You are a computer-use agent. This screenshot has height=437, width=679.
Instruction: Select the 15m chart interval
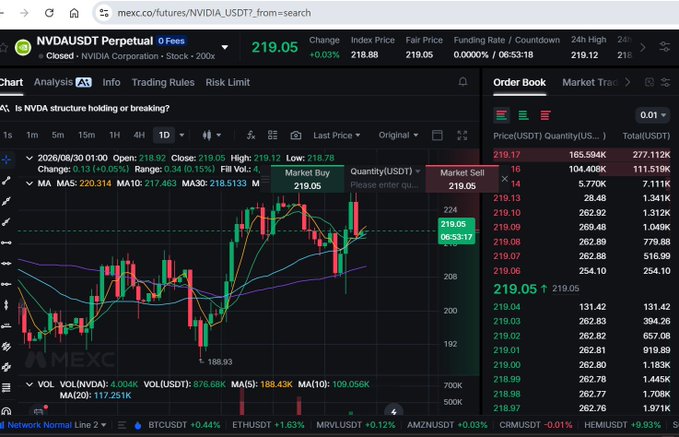(x=87, y=135)
